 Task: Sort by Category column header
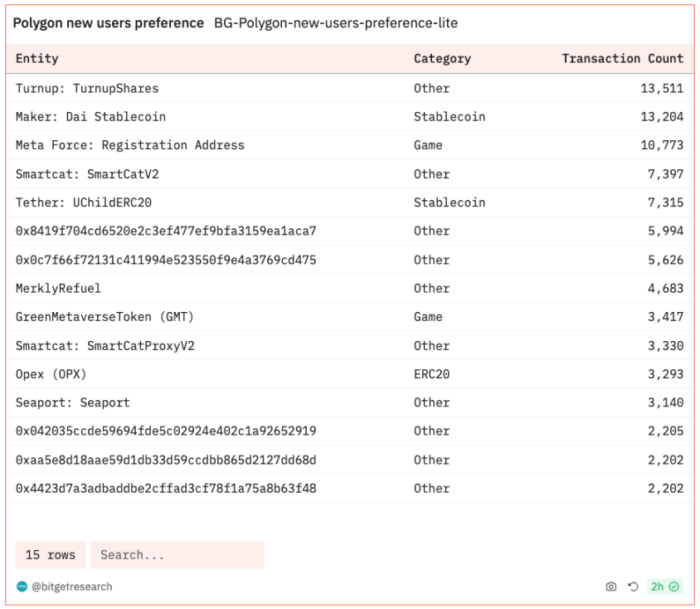tap(442, 59)
